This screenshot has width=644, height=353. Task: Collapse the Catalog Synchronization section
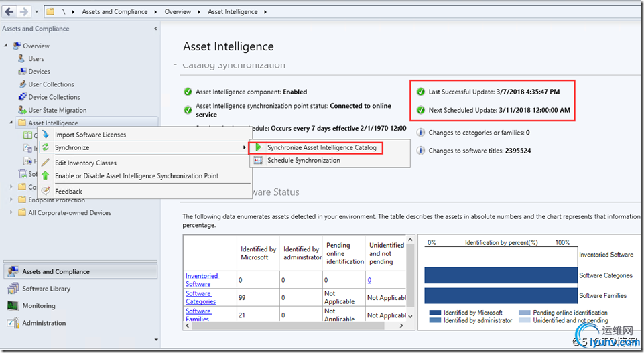point(176,65)
